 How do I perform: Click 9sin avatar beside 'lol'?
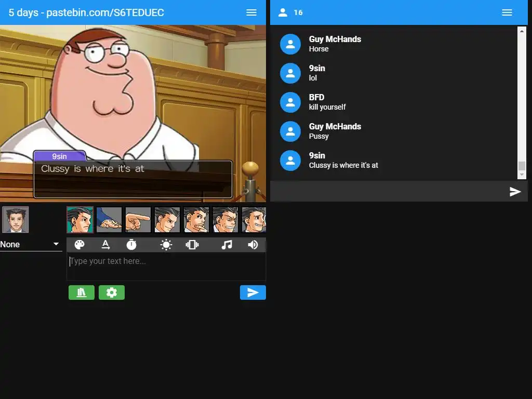tap(290, 73)
